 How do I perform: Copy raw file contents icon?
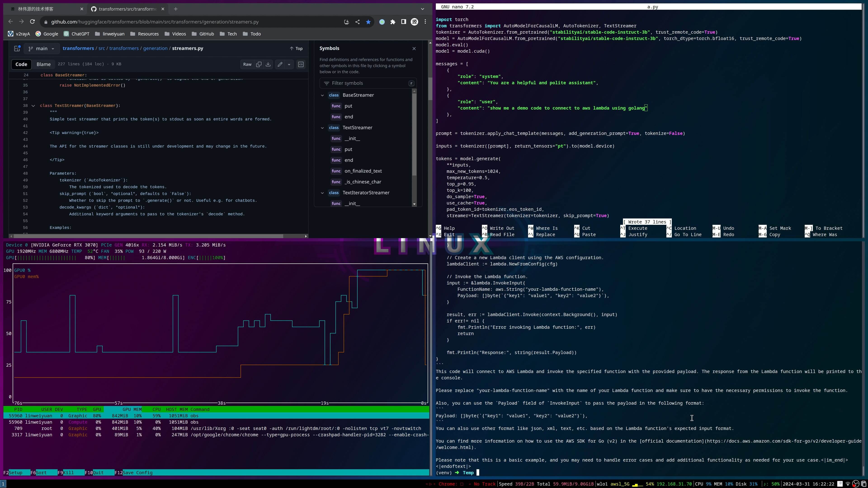(258, 64)
